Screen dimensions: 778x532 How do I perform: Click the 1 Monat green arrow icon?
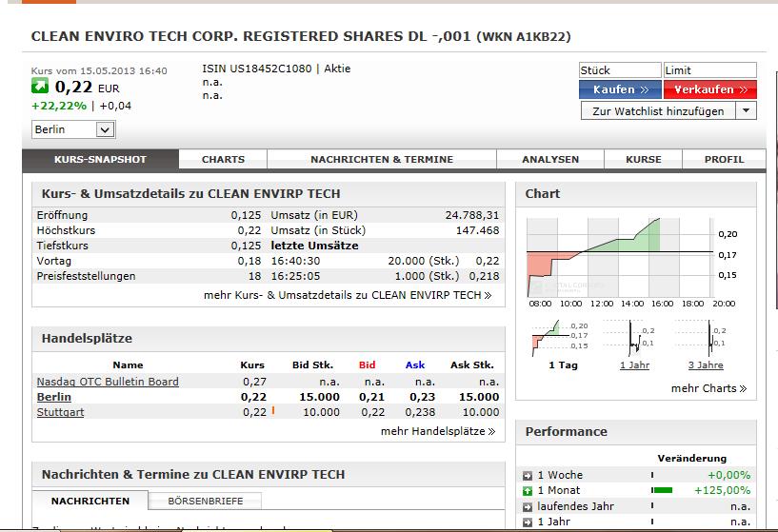point(529,491)
